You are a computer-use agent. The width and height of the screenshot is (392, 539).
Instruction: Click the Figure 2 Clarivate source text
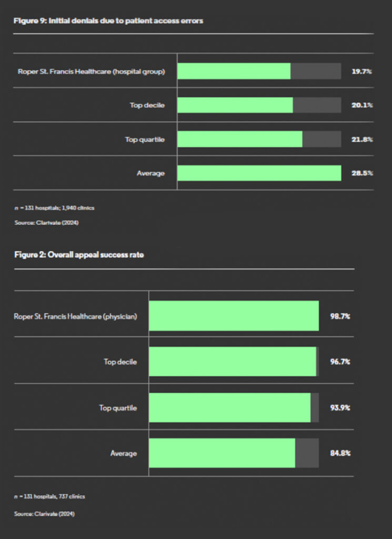pyautogui.click(x=44, y=514)
